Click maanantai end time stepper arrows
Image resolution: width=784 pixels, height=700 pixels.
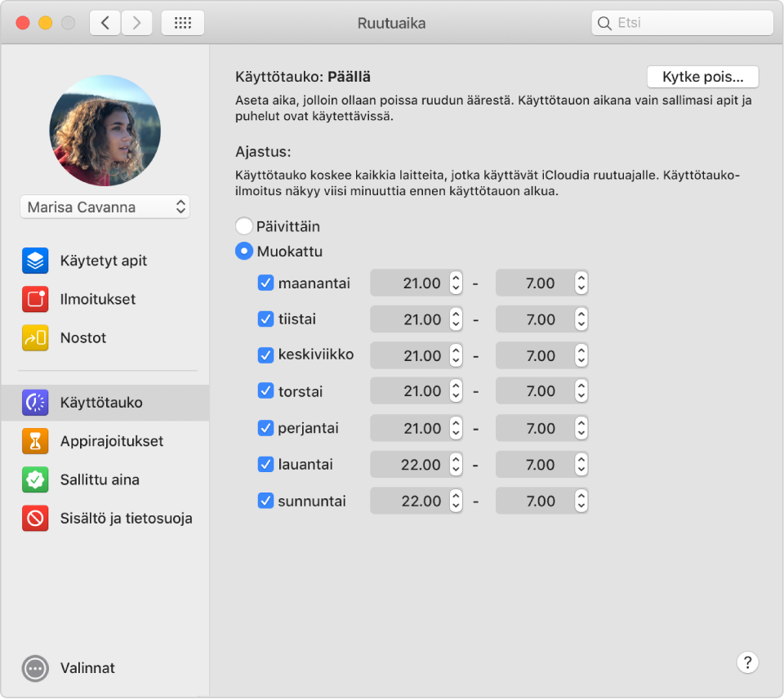tap(581, 283)
